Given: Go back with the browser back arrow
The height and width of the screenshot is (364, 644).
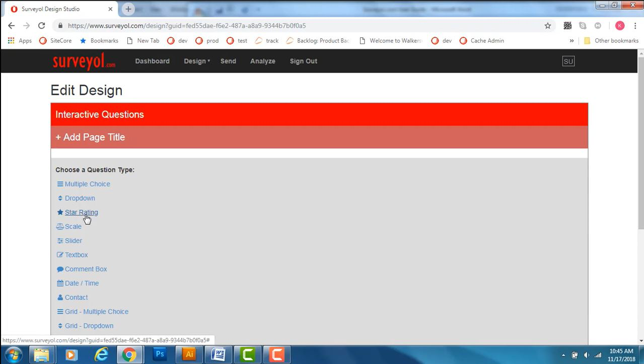Looking at the screenshot, I should (12, 26).
